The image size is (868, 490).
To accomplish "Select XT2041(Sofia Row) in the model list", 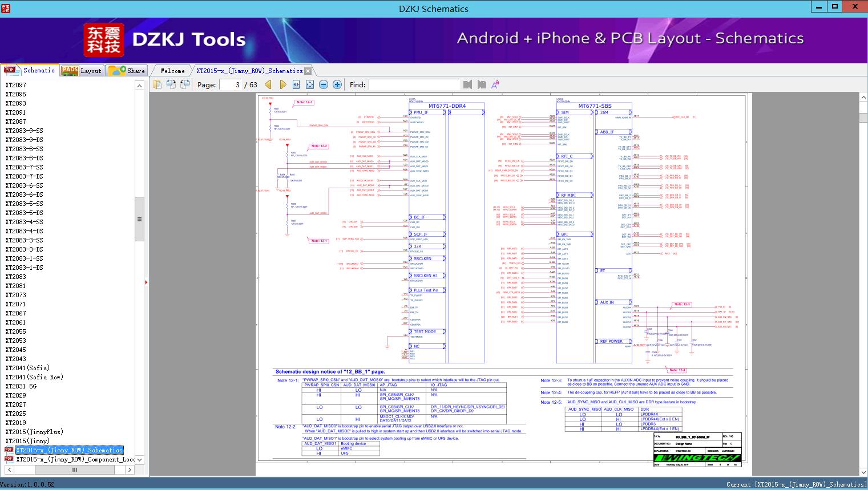I will click(34, 377).
